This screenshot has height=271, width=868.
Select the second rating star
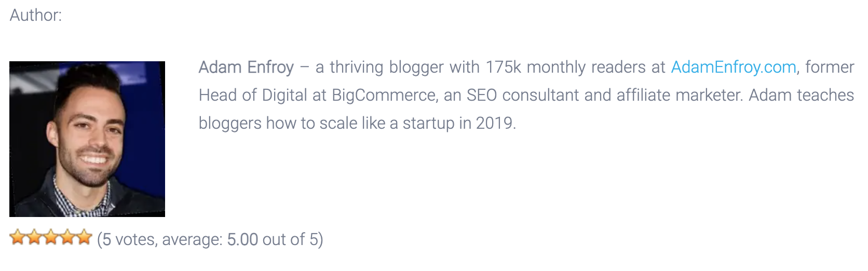click(34, 237)
